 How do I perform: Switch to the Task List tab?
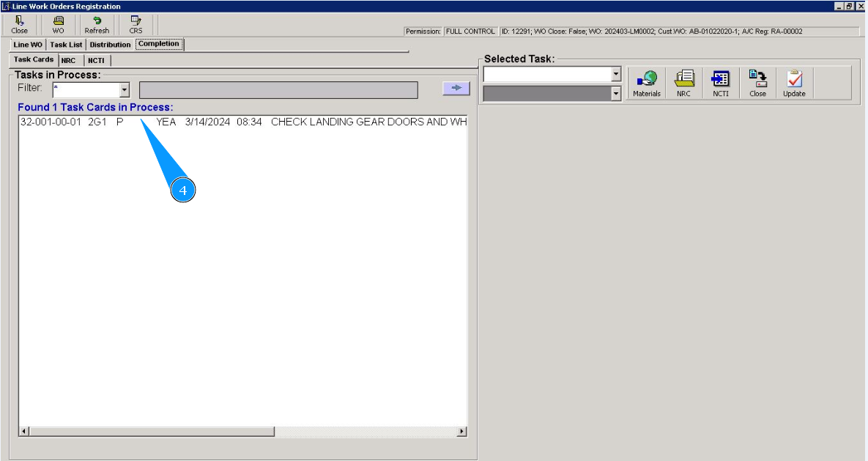click(66, 45)
